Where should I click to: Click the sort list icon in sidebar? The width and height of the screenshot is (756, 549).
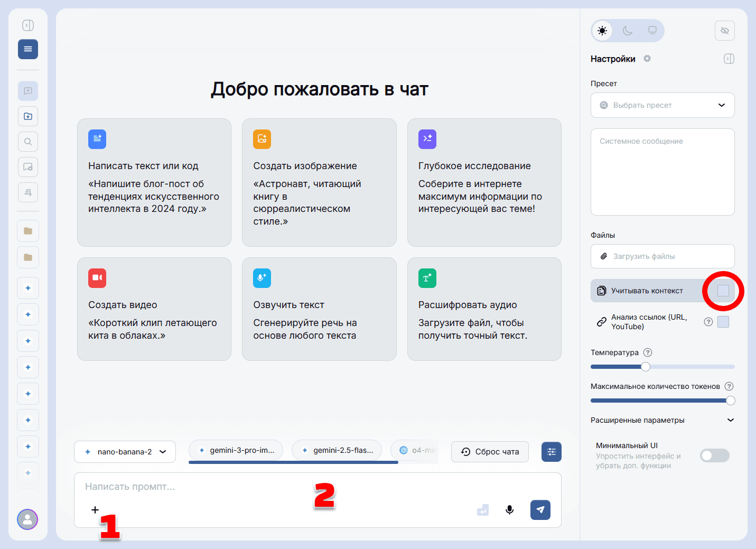click(x=27, y=192)
